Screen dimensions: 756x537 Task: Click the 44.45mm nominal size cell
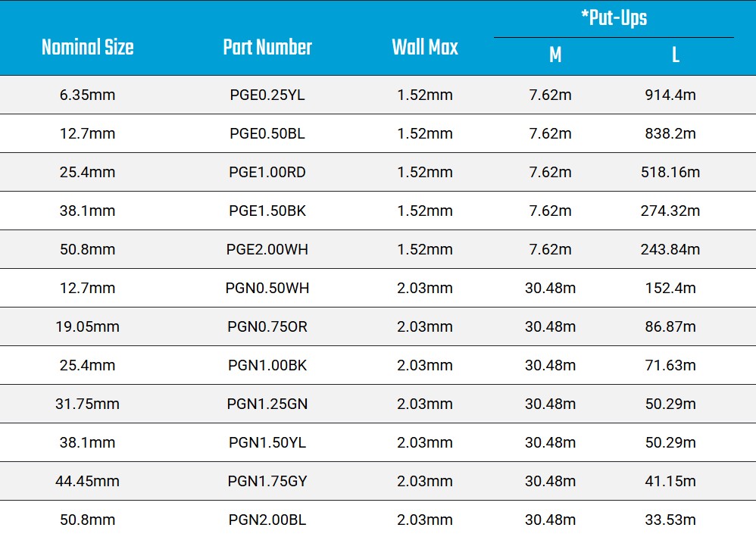coord(87,481)
